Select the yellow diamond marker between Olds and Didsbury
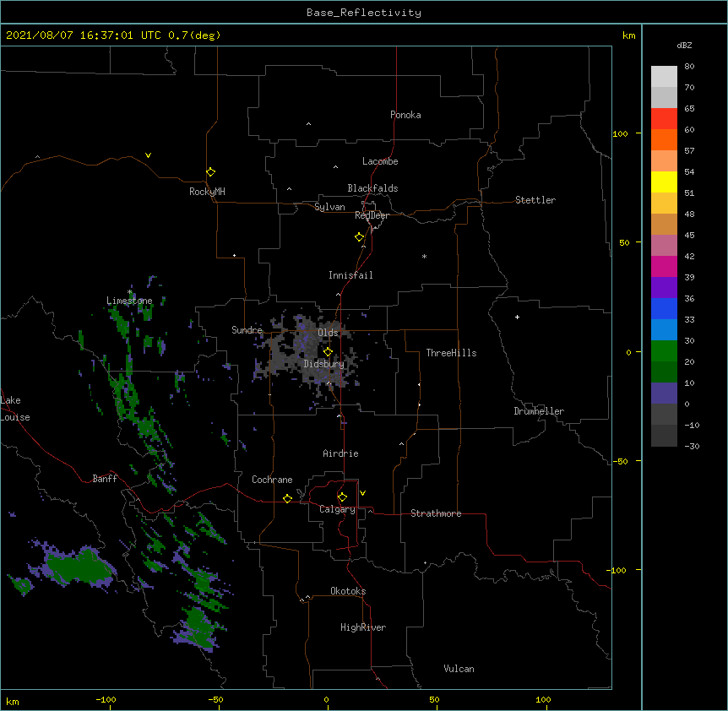 click(328, 352)
